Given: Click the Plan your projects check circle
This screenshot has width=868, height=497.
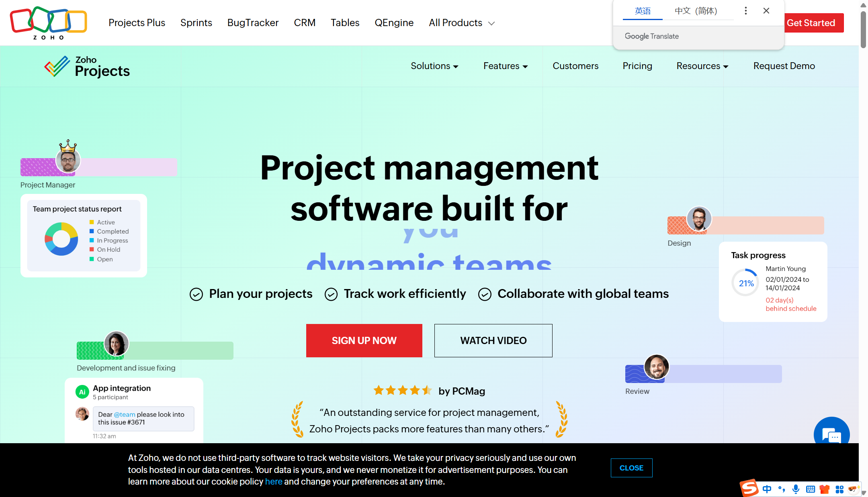Looking at the screenshot, I should click(196, 294).
